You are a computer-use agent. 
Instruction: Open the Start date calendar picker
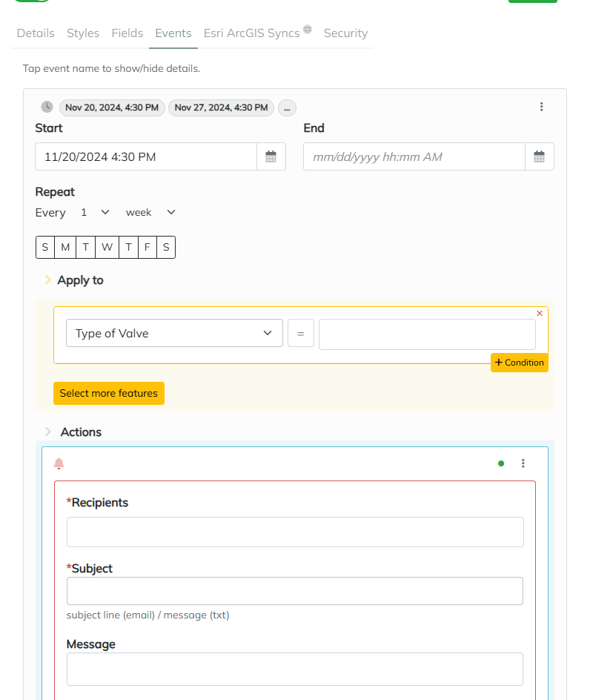pyautogui.click(x=271, y=156)
